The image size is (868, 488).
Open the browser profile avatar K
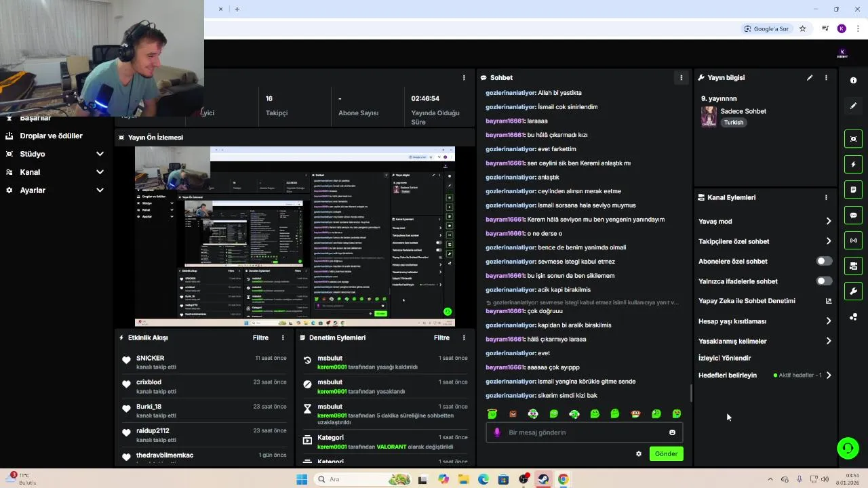(842, 28)
